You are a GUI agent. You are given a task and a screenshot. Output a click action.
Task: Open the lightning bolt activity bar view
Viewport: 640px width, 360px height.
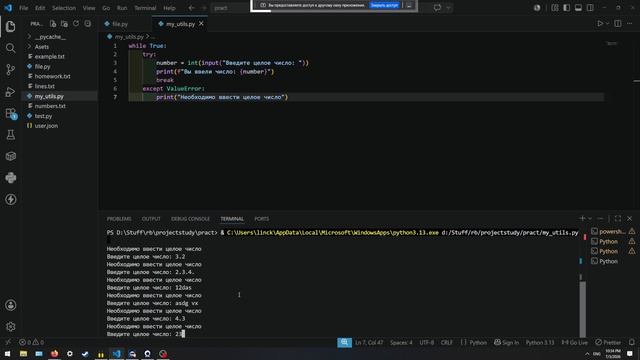click(11, 199)
